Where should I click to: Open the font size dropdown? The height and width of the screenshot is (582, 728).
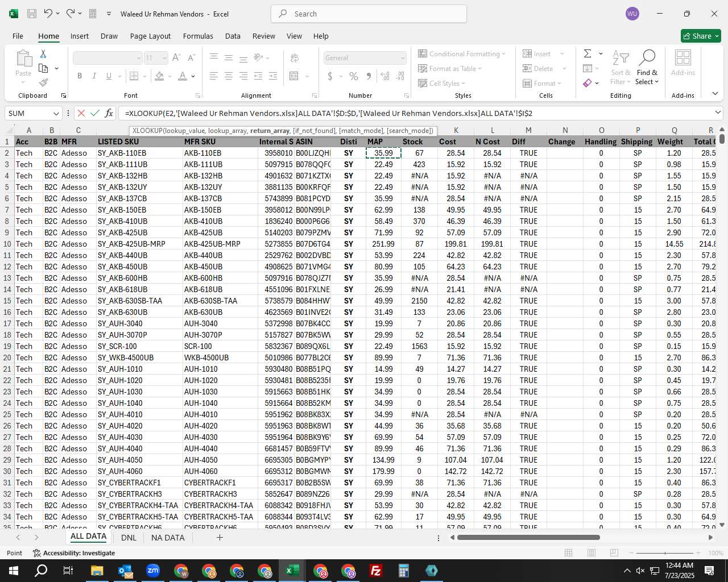(164, 58)
